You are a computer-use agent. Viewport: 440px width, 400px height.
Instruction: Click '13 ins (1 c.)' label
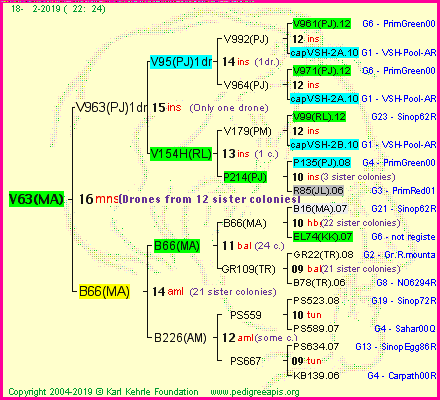[x=250, y=154]
